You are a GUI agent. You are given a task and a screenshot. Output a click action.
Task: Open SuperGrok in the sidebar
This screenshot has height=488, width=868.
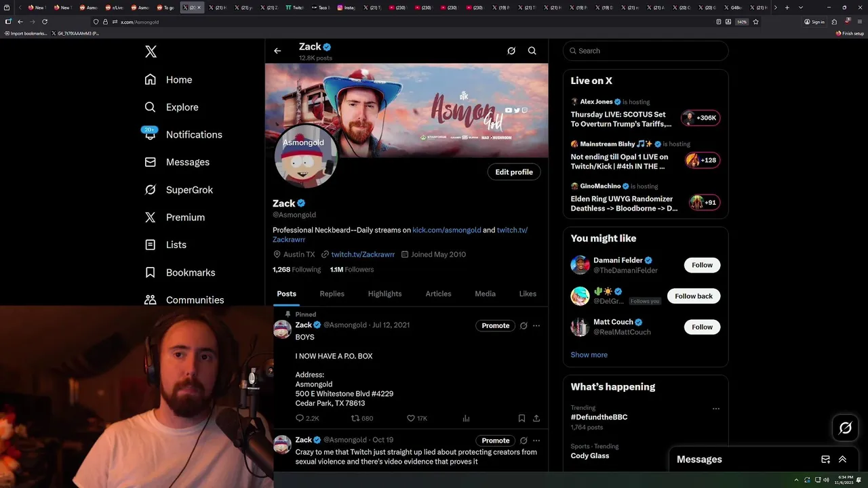pos(179,190)
